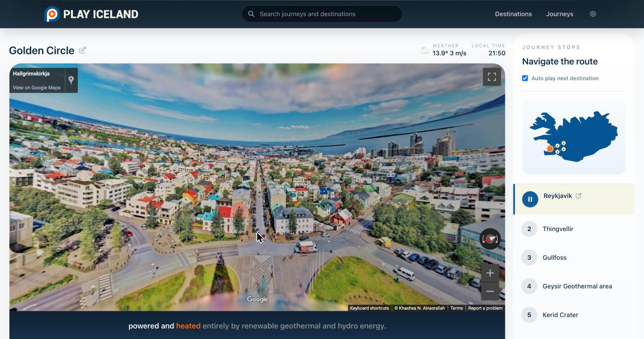Click the local time 21:50
644x339 pixels.
coord(497,53)
